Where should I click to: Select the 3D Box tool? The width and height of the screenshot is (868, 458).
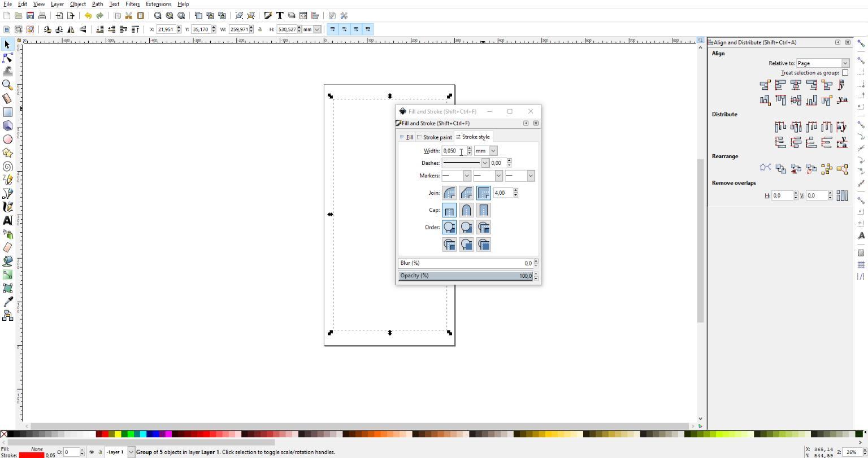(7, 125)
